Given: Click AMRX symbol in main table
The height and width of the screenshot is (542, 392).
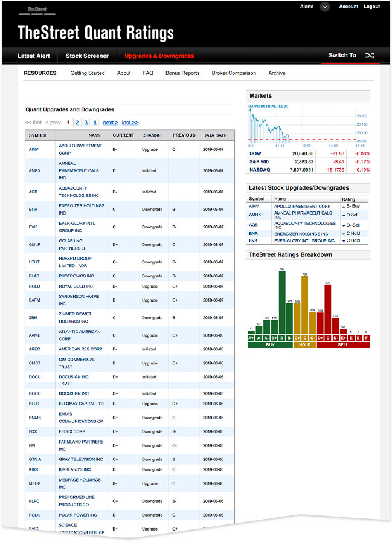Looking at the screenshot, I should pos(34,171).
